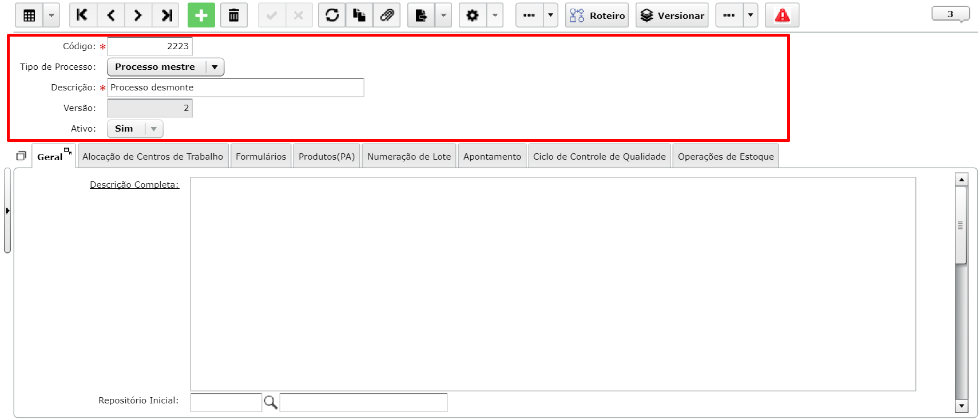Focus Repositório Inicial code field

pyautogui.click(x=226, y=402)
